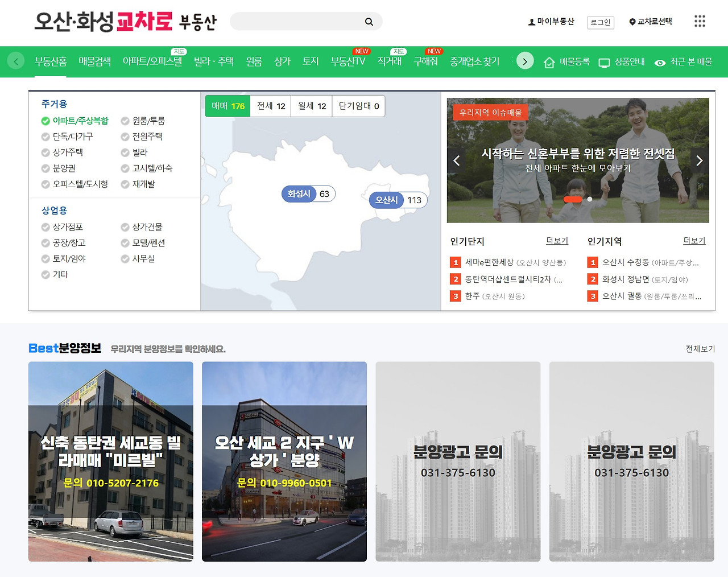Open 신축 동탄권 세교동 빌라매매 card
The width and height of the screenshot is (728, 577).
111,461
